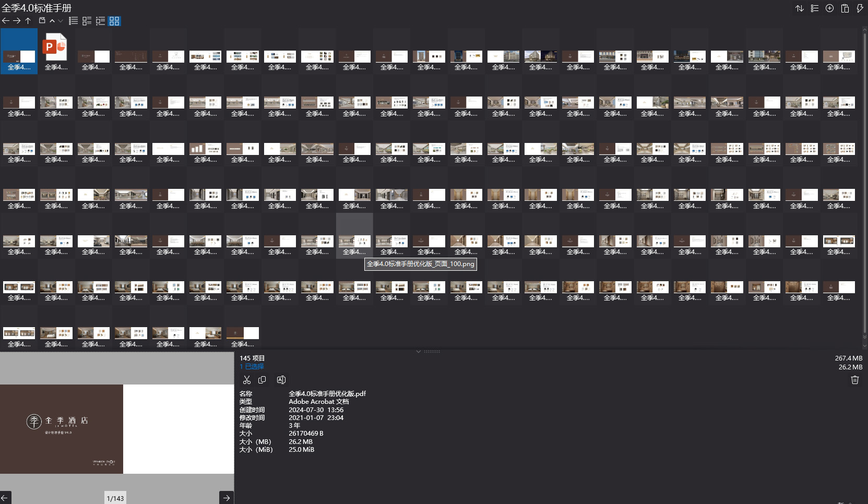
Task: Collapse the details panel with chevron handle
Action: [418, 352]
